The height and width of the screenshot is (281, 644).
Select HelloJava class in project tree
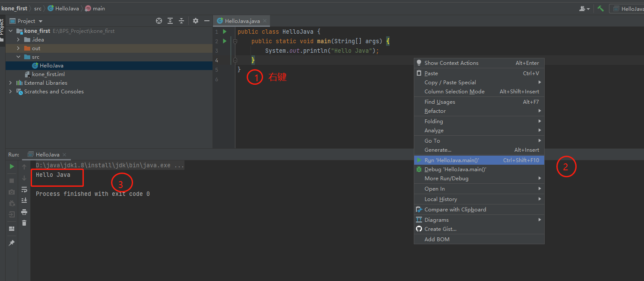(x=51, y=66)
